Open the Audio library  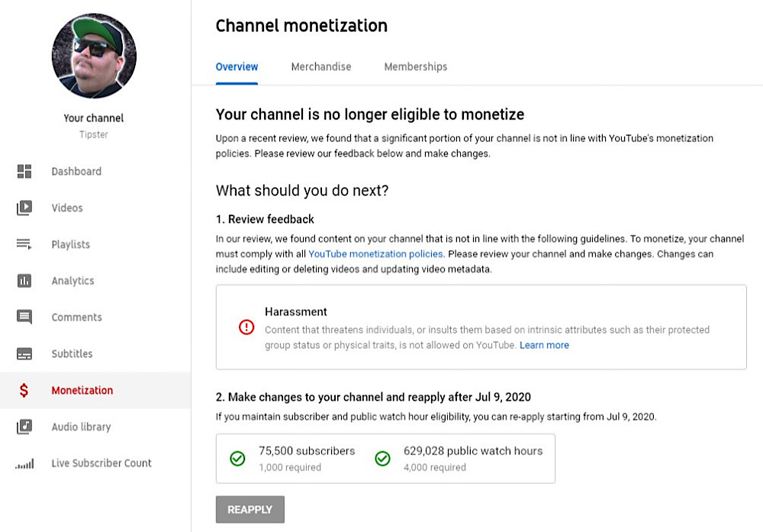coord(95,427)
